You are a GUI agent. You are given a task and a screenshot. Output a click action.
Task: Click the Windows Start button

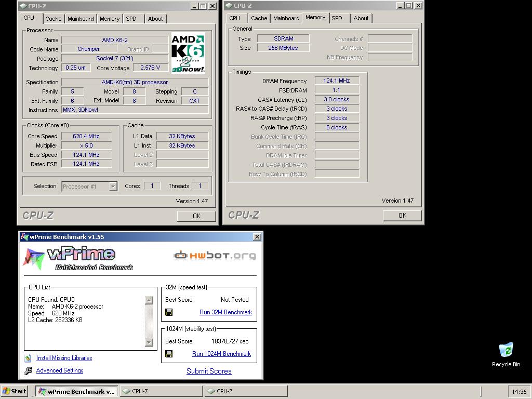14,391
